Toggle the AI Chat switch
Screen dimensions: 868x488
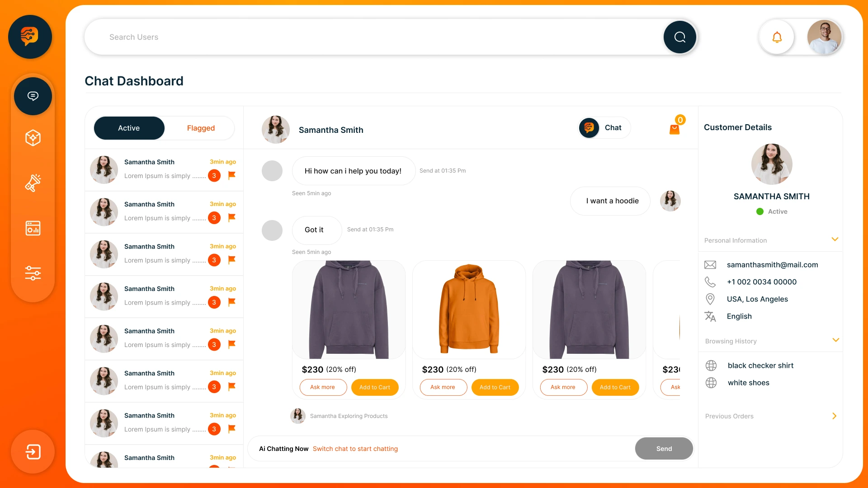click(604, 128)
